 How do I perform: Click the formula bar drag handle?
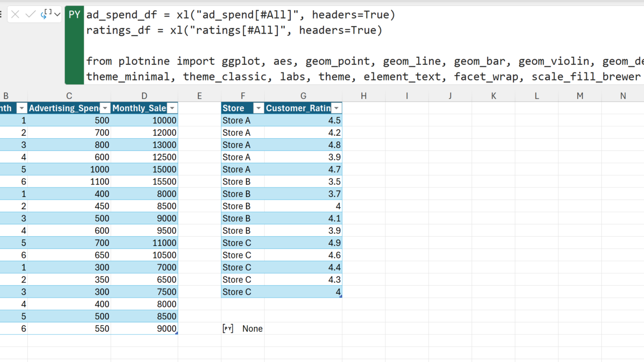point(2,15)
